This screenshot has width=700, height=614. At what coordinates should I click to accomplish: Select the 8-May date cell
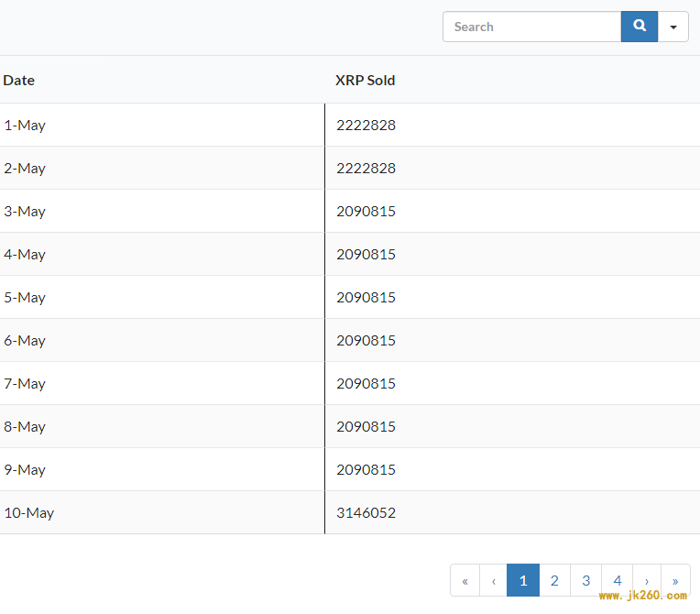(162, 427)
